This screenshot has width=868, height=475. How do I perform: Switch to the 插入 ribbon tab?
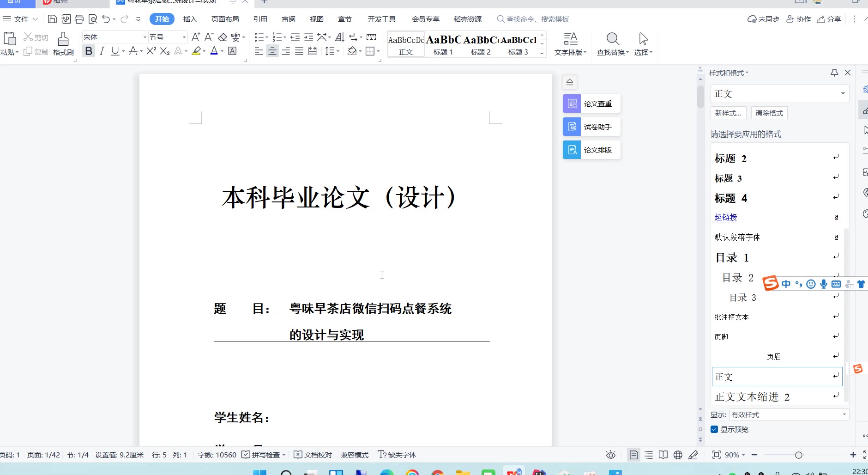point(190,19)
